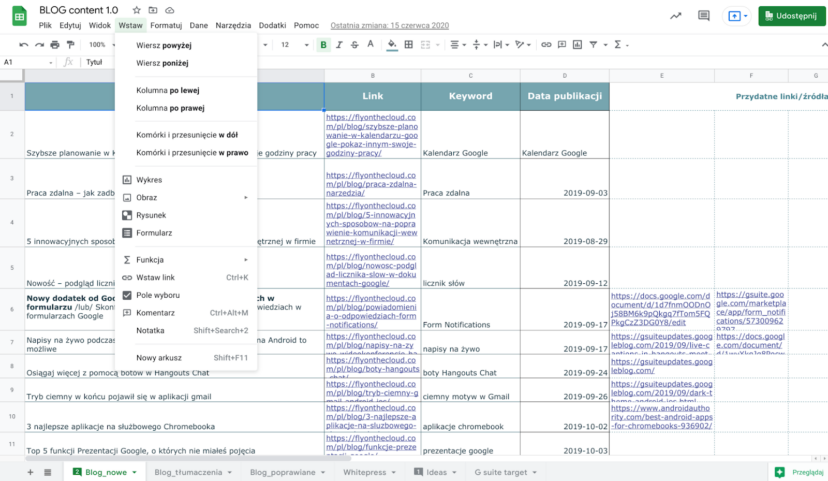Viewport: 828px width, 481px height.
Task: Choose Notatka menu entry
Action: (186, 331)
